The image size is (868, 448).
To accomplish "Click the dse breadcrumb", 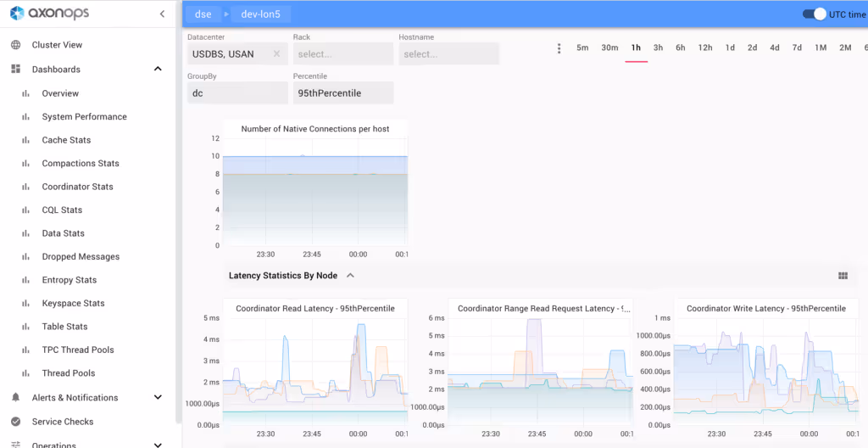I will pyautogui.click(x=203, y=14).
